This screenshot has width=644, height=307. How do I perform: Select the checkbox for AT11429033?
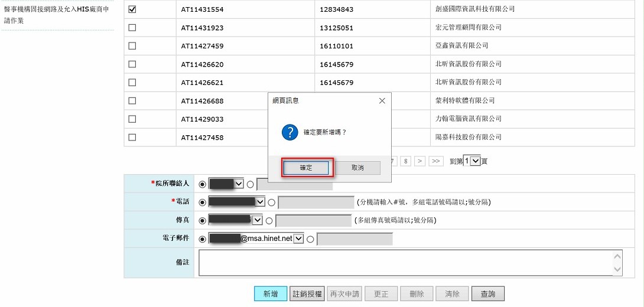pos(132,119)
